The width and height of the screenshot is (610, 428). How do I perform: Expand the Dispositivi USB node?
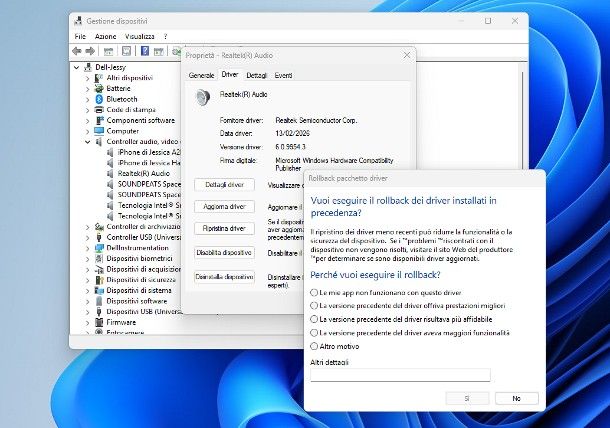click(x=88, y=312)
